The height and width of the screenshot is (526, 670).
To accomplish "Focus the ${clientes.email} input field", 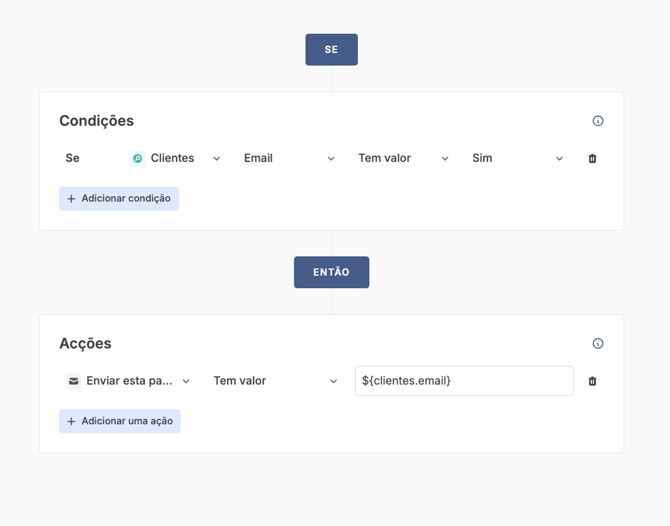I will coord(463,381).
